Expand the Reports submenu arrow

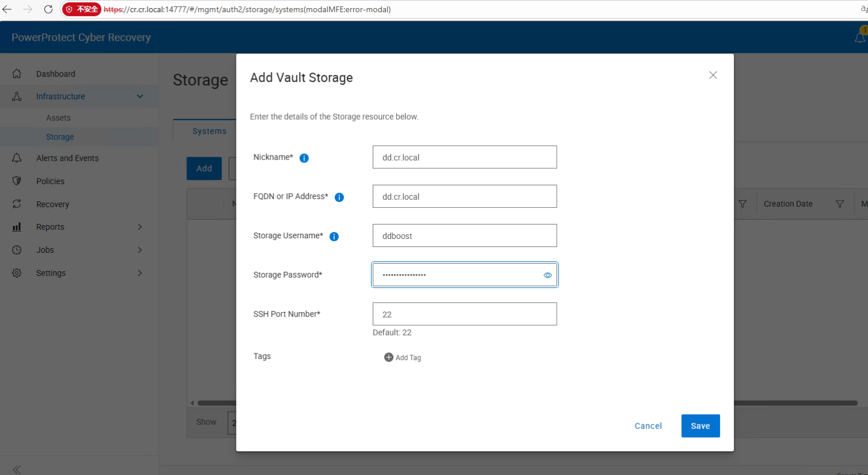point(140,227)
